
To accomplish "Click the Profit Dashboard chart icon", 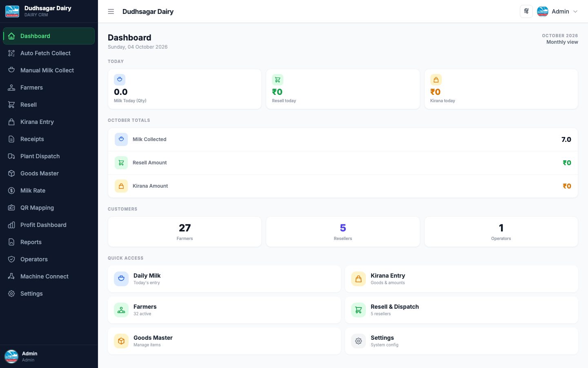I will click(x=11, y=225).
